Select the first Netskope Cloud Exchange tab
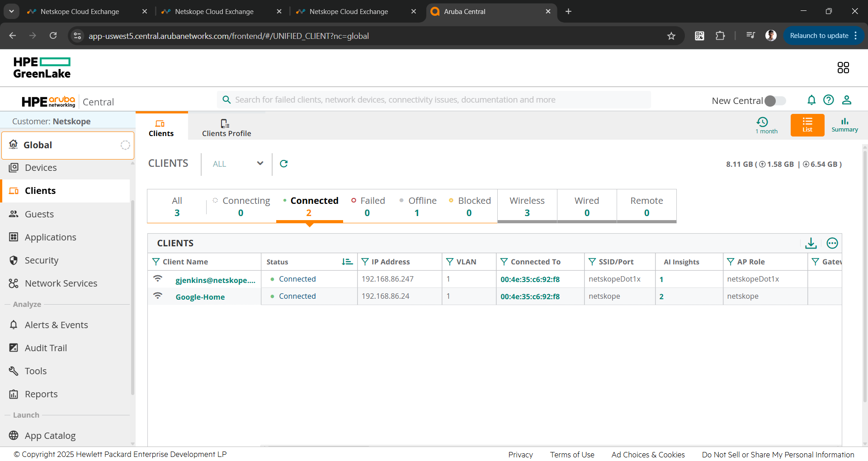The width and height of the screenshot is (868, 461). (87, 11)
